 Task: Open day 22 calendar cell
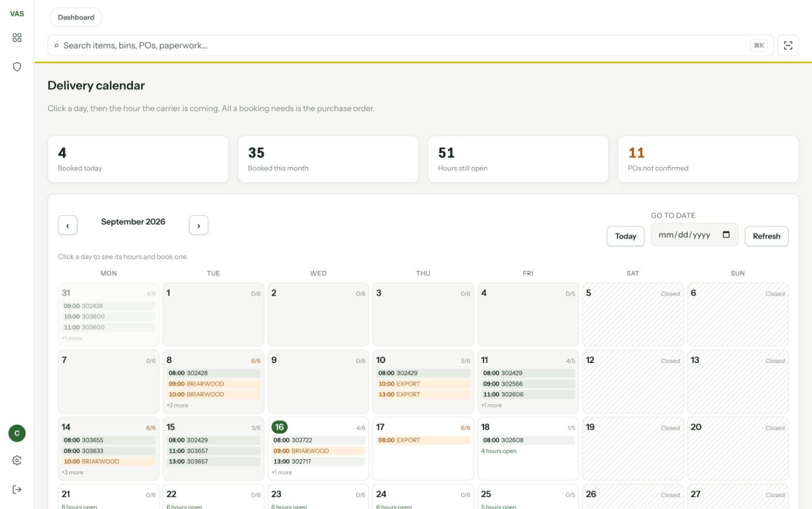[214, 497]
